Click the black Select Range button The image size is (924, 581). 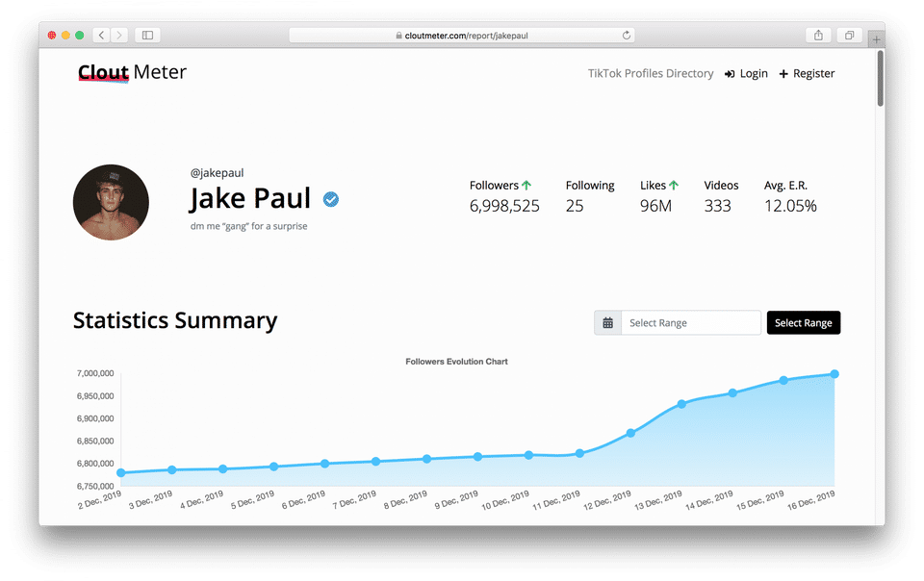click(x=803, y=322)
